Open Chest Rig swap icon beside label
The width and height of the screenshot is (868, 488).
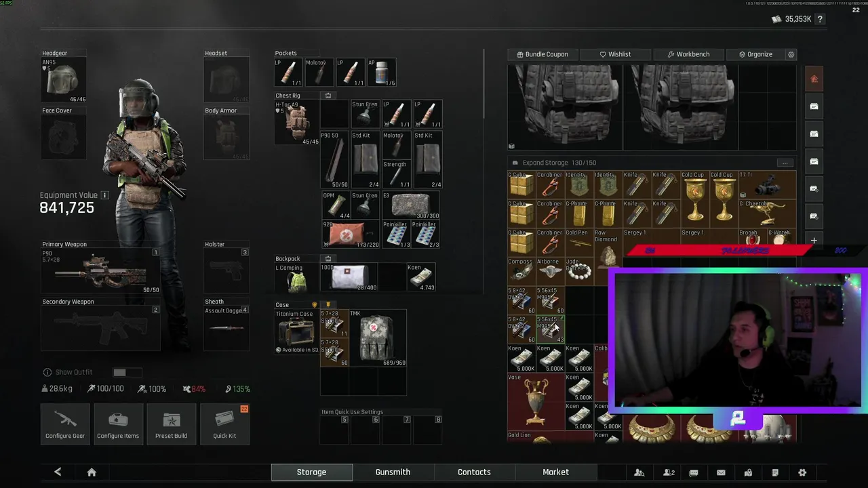pyautogui.click(x=328, y=96)
